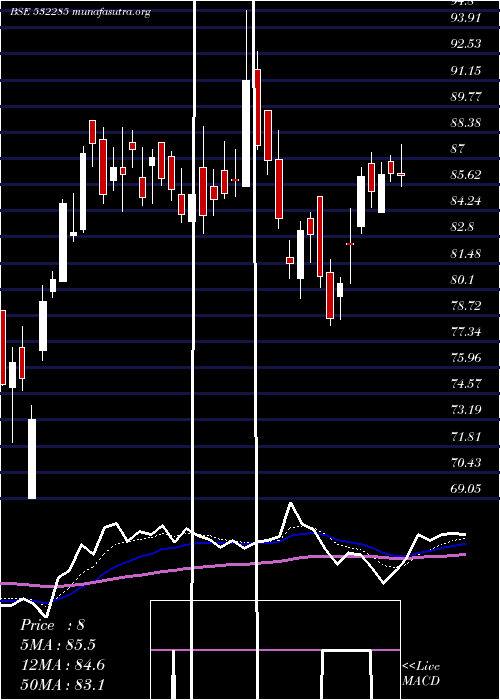
Task: Click the 71.81 price axis label
Action: 466,436
